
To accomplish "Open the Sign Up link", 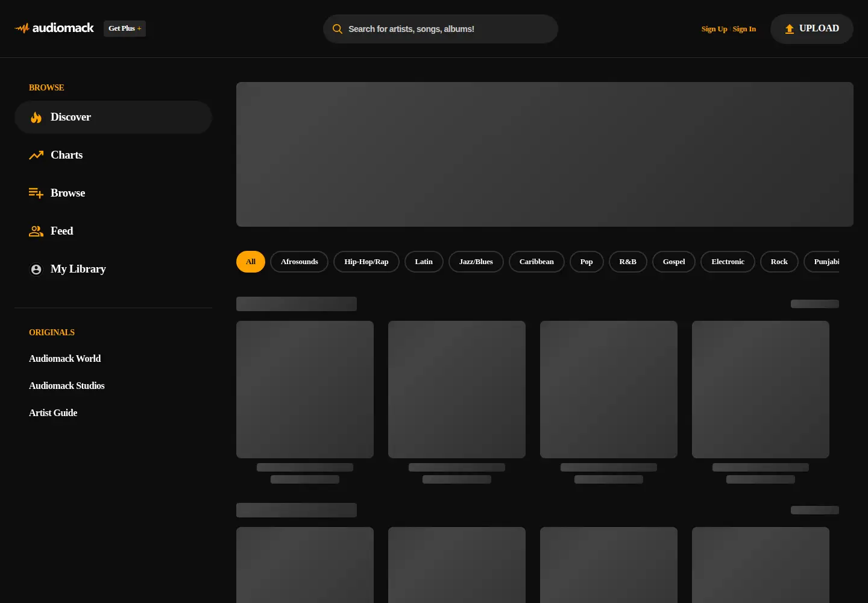I will coord(714,29).
